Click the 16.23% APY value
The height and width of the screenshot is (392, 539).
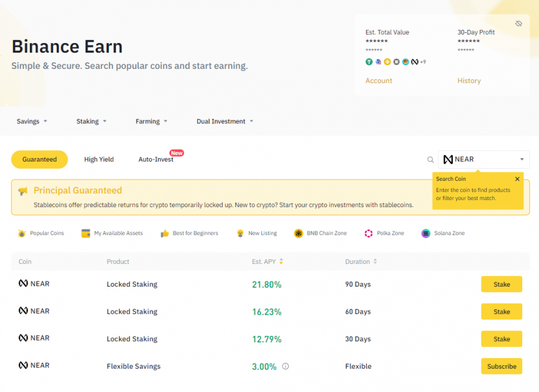click(267, 312)
